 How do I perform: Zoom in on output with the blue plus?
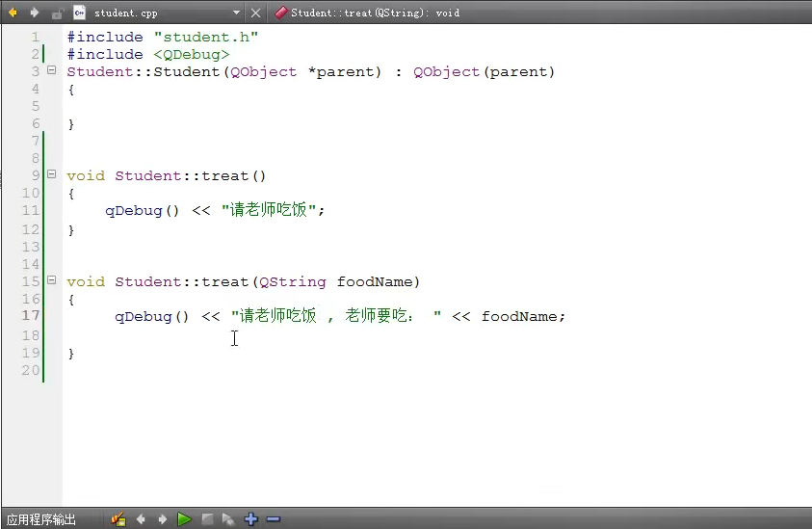click(251, 518)
